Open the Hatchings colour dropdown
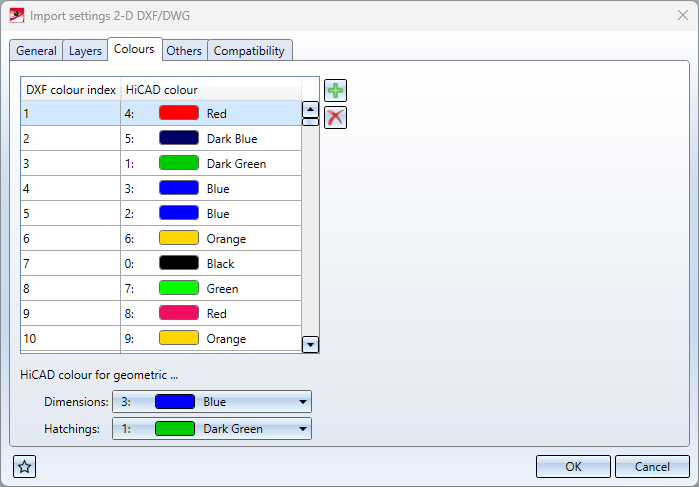The image size is (699, 487). (x=212, y=429)
